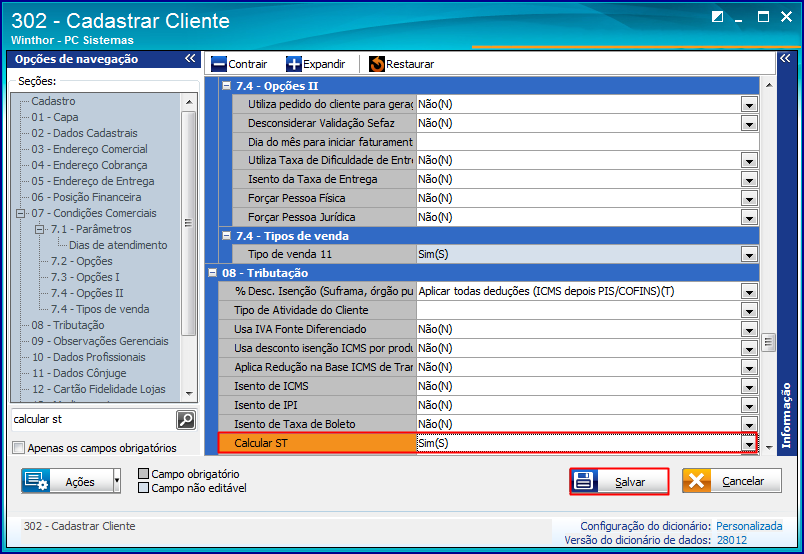Select 7.4 - Tipos de venda tree item
Image resolution: width=804 pixels, height=554 pixels.
(x=100, y=309)
